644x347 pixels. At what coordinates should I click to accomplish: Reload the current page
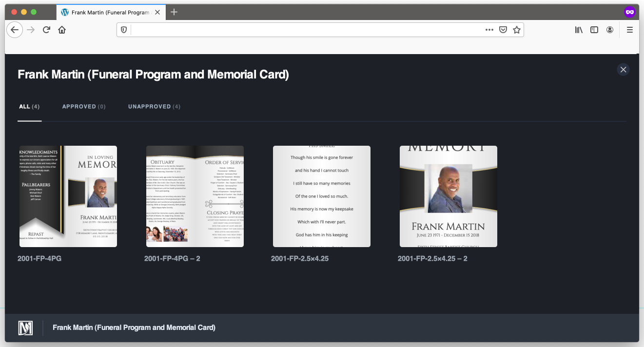pyautogui.click(x=46, y=30)
